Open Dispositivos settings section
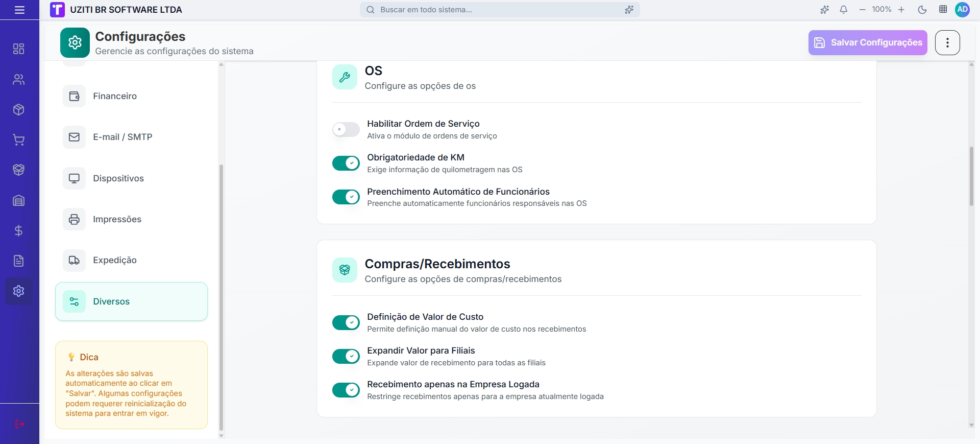Viewport: 980px width, 444px height. pos(131,178)
